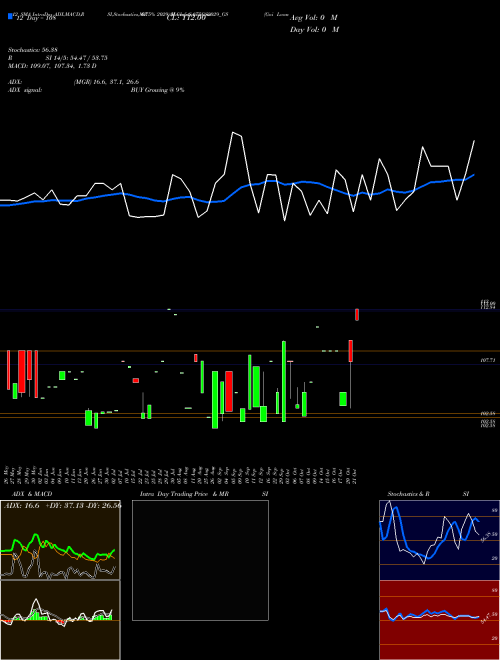This screenshot has width=500, height=660.
Task: Click 'Intra Day Trading Price & MR' title
Action: coord(184,494)
